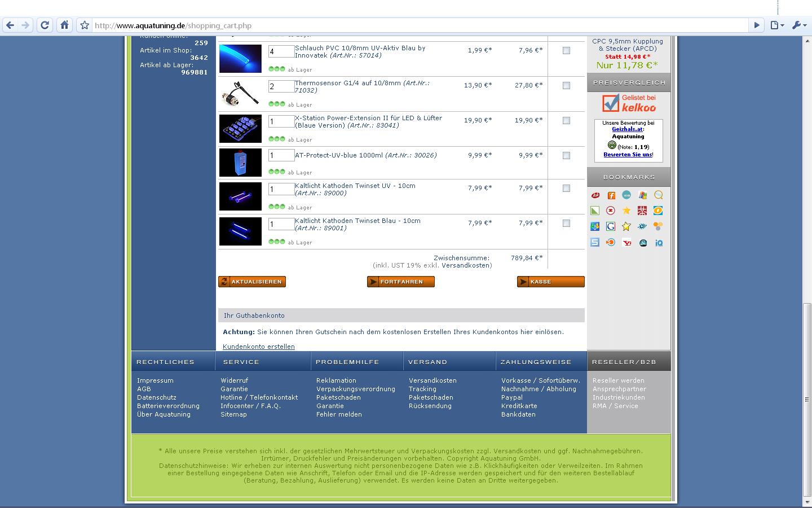Click the small orange star bookmark icon
Screen dimensions: 812x508
click(626, 211)
